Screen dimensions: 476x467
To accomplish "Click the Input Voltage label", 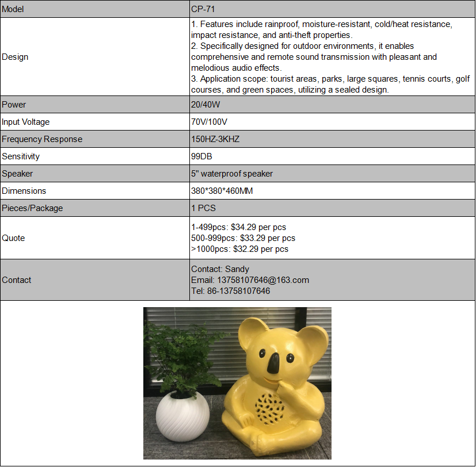I will [x=25, y=122].
